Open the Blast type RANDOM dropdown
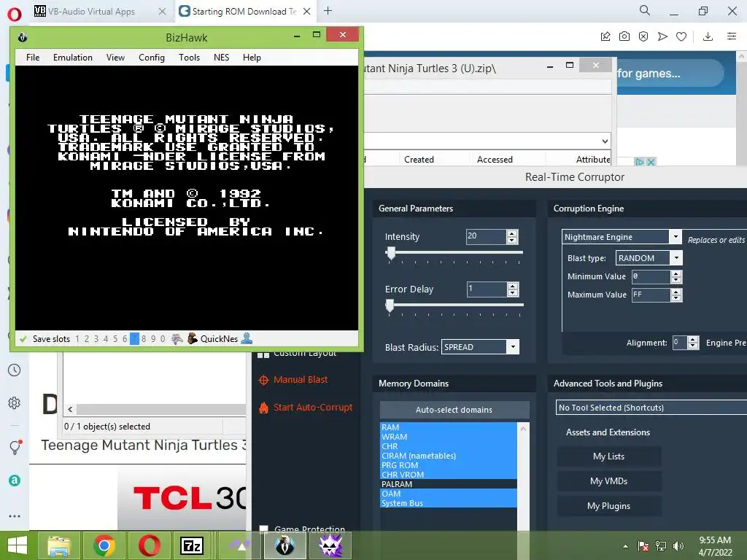 coord(676,258)
